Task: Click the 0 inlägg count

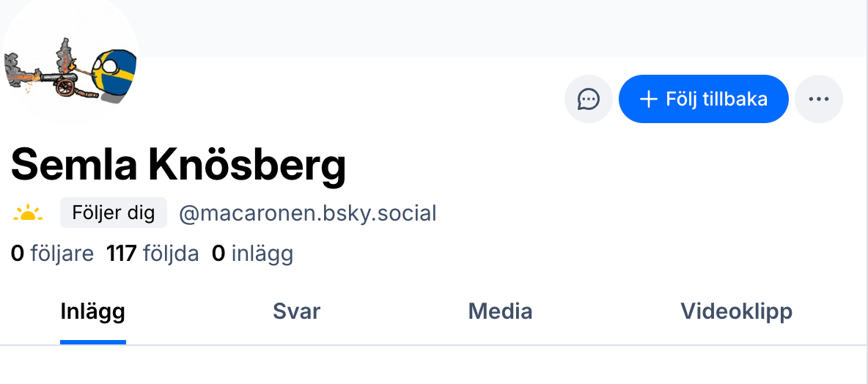Action: tap(252, 254)
